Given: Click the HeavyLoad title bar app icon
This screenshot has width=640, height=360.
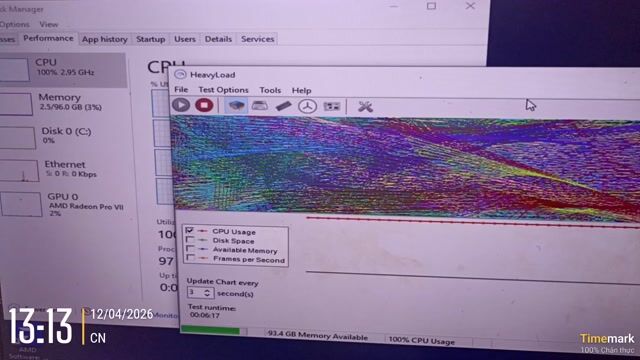Looking at the screenshot, I should coord(180,74).
